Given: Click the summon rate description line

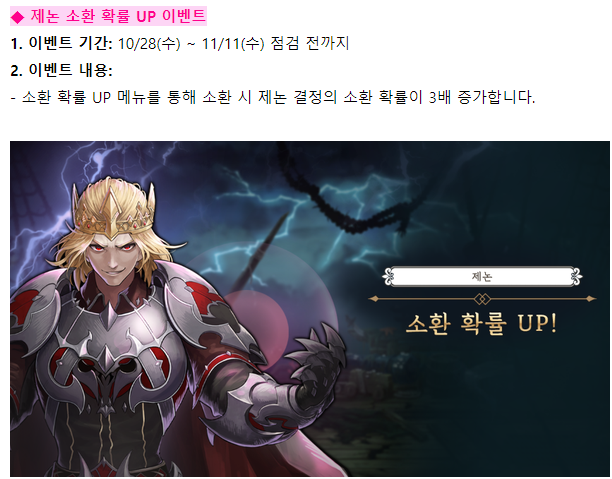Looking at the screenshot, I should click(x=273, y=97).
